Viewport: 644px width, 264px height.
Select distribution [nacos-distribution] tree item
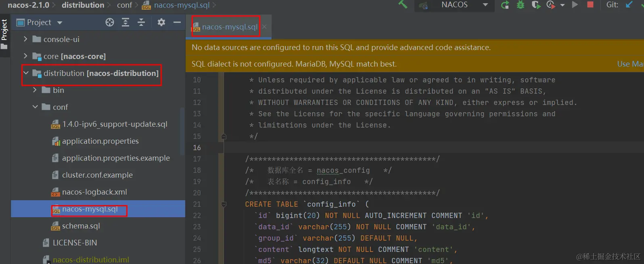(x=101, y=73)
